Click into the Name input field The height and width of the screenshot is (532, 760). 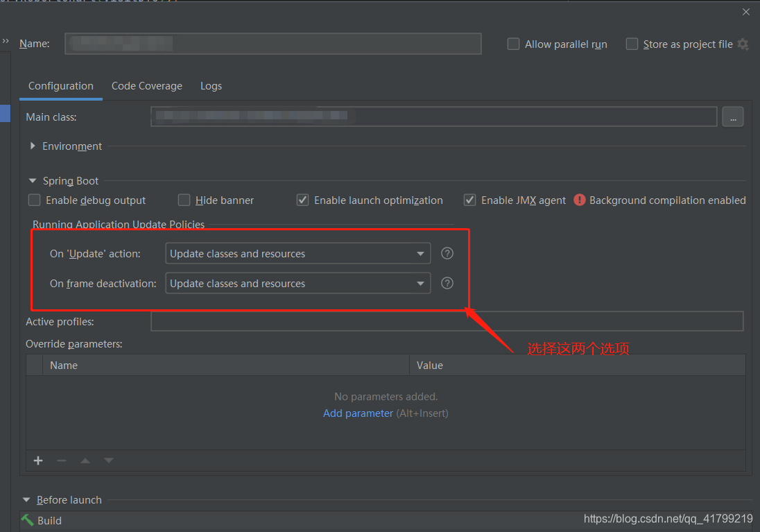click(x=273, y=44)
